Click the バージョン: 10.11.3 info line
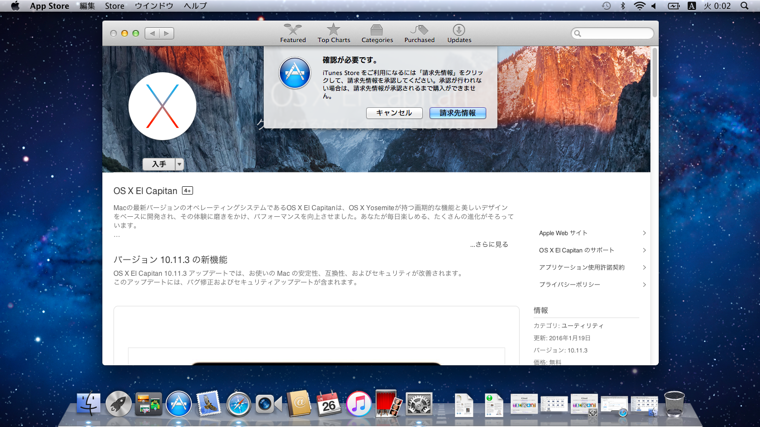The width and height of the screenshot is (760, 427). (560, 350)
